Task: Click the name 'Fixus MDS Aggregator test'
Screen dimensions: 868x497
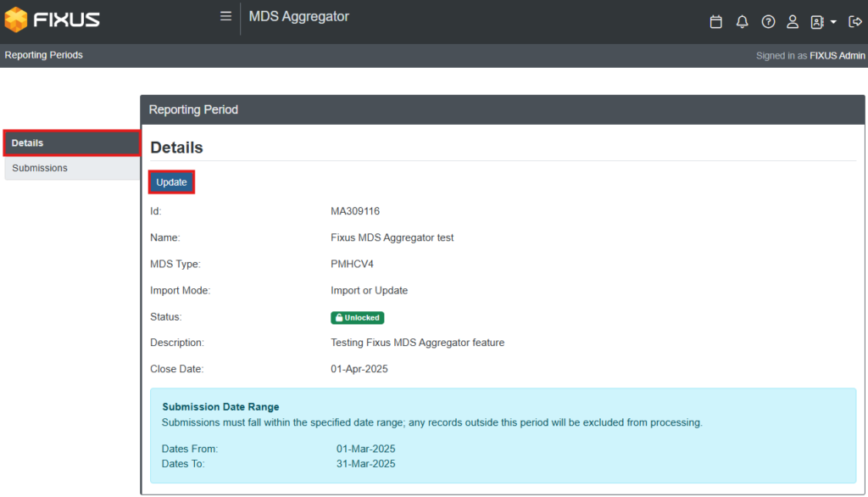Action: [x=392, y=237]
